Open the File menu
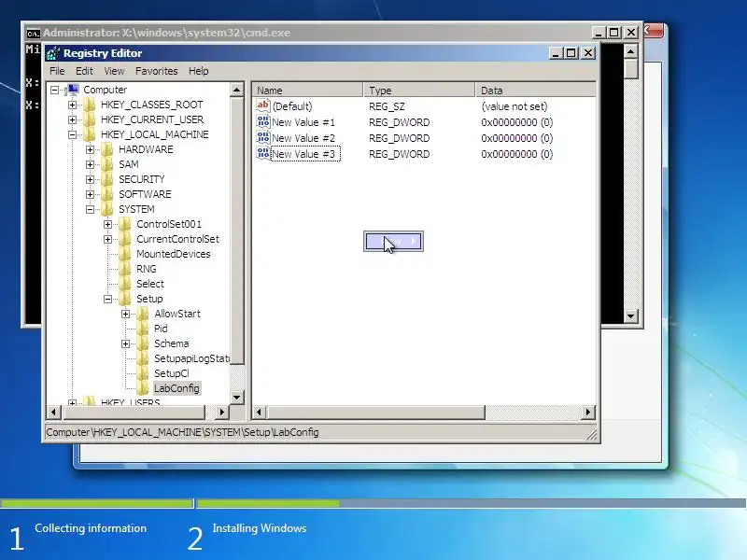This screenshot has height=560, width=747. 57,71
